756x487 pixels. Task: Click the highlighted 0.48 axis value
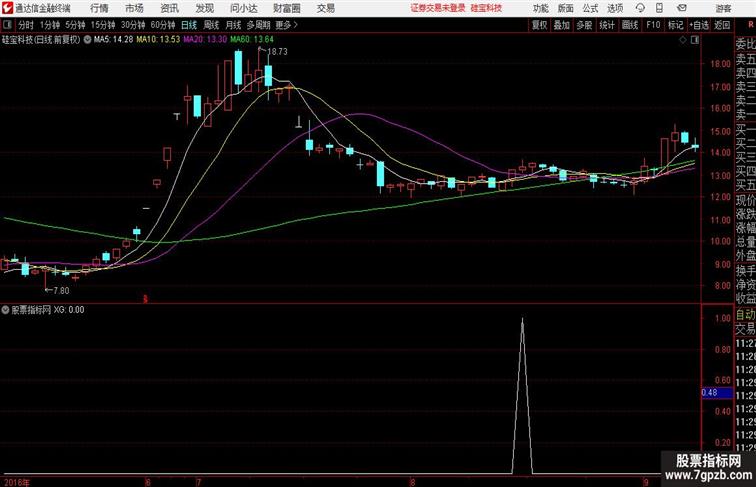click(717, 393)
